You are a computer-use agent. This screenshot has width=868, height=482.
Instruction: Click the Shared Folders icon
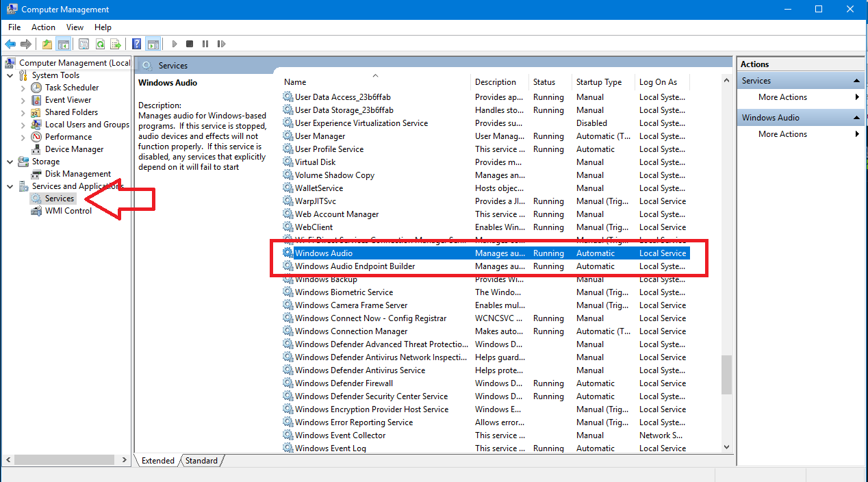[36, 112]
